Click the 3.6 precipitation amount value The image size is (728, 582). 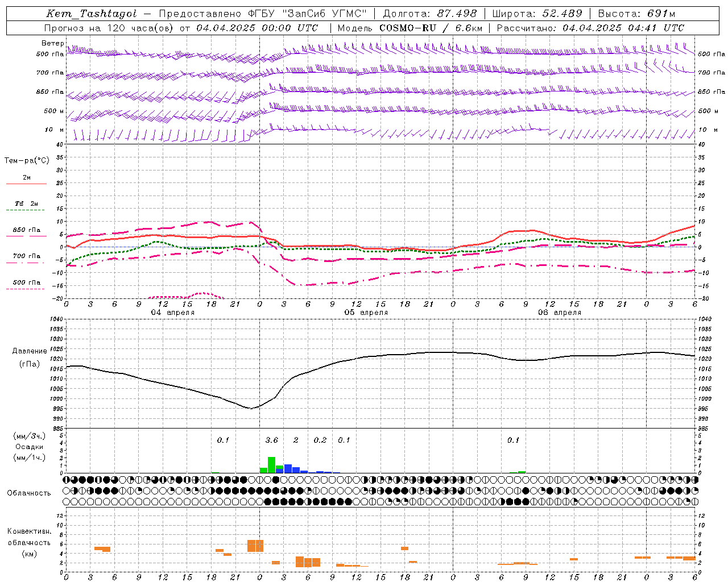click(x=272, y=440)
